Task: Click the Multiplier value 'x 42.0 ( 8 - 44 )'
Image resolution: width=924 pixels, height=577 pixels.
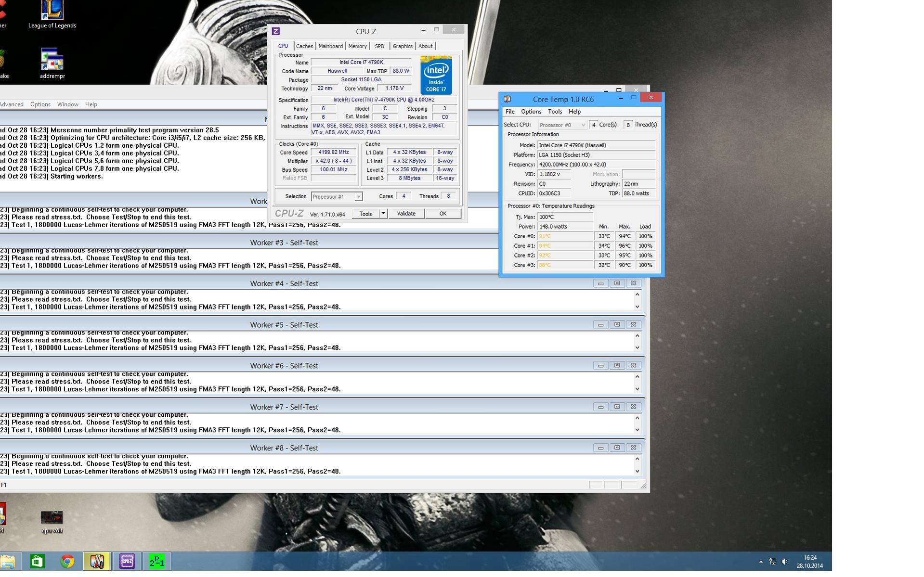Action: [333, 161]
